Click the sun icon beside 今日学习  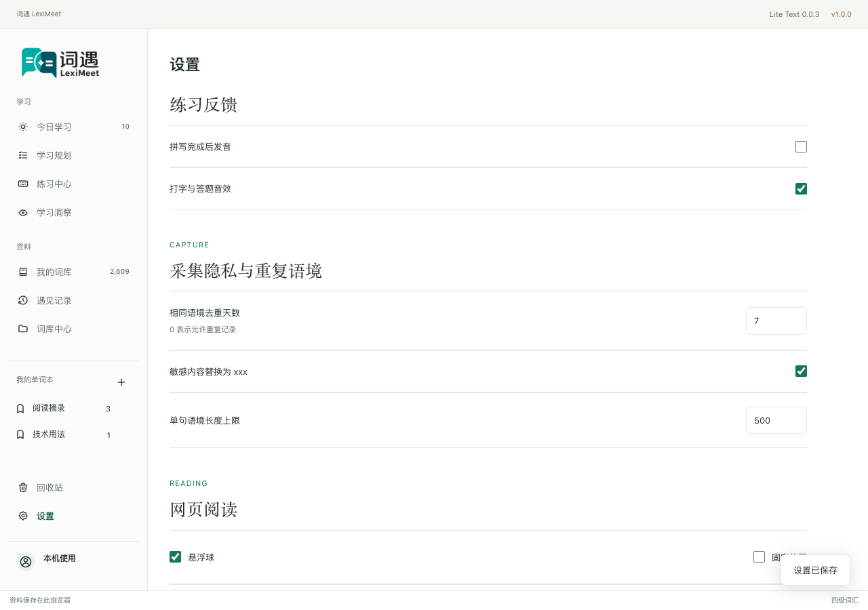pyautogui.click(x=23, y=127)
